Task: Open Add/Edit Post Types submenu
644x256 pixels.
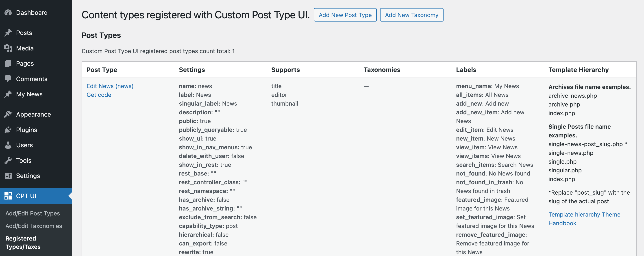Action: (33, 213)
